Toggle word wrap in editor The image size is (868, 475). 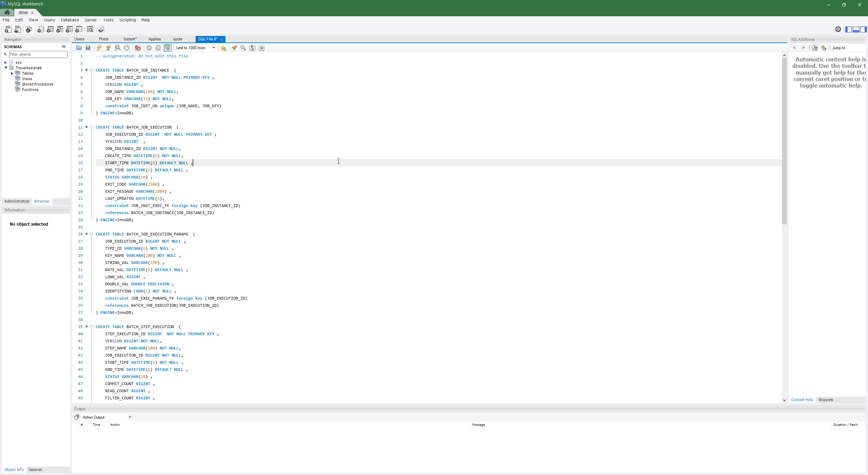click(261, 48)
